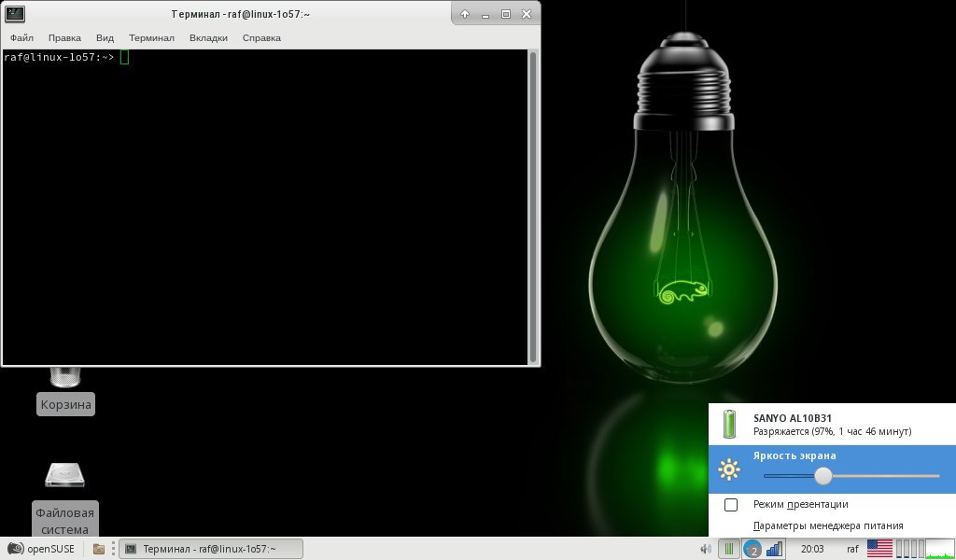The width and height of the screenshot is (956, 560).
Task: Open the Вид menu
Action: point(105,37)
